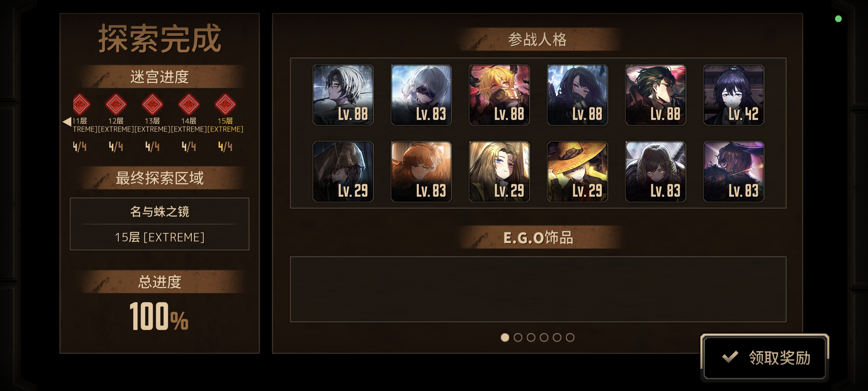
Task: Click the 13层 red CLEAR diamond icon
Action: [x=152, y=104]
